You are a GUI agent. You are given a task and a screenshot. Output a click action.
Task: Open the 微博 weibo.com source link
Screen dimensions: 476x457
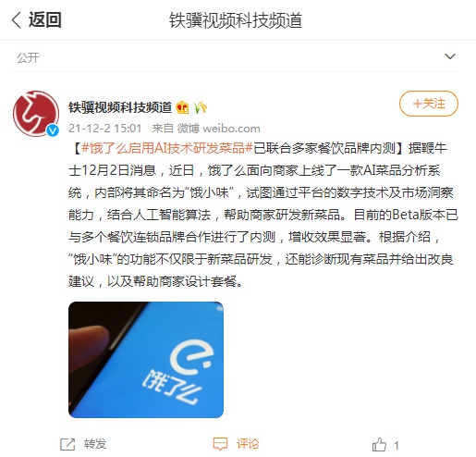(x=218, y=129)
